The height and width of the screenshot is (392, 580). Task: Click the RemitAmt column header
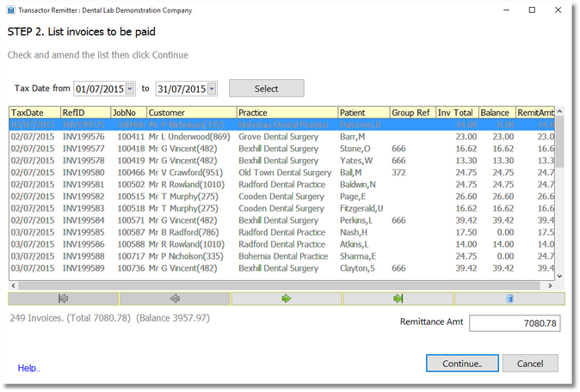pyautogui.click(x=535, y=113)
